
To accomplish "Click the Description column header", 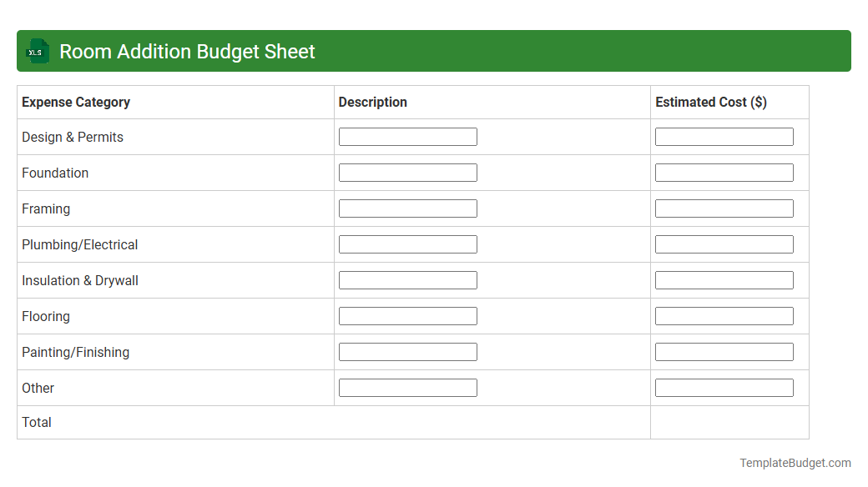I will click(x=372, y=102).
